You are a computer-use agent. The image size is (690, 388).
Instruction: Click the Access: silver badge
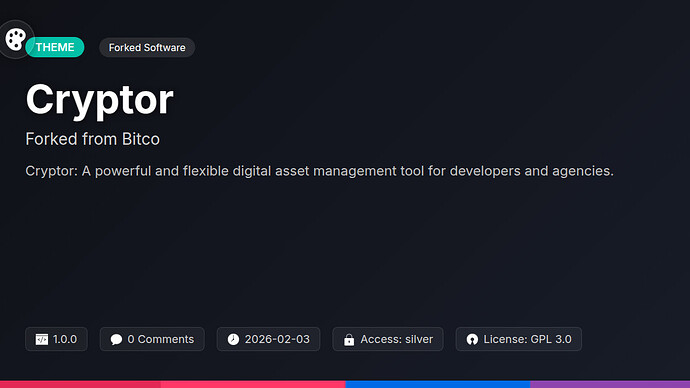[388, 339]
